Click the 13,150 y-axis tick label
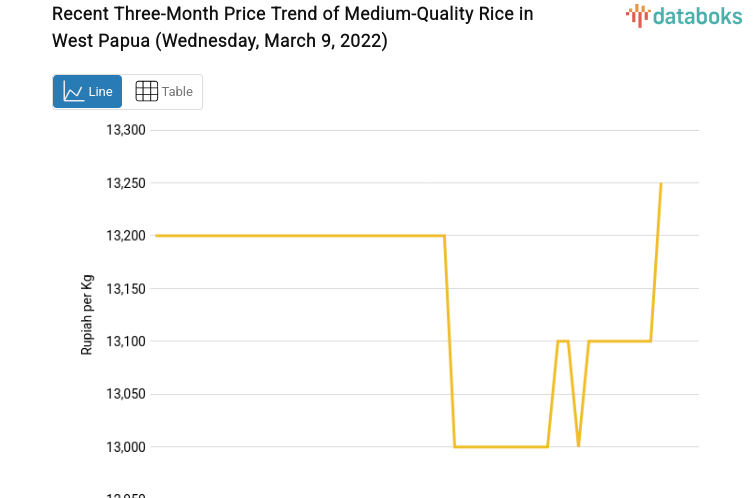The height and width of the screenshot is (498, 753). (x=126, y=289)
